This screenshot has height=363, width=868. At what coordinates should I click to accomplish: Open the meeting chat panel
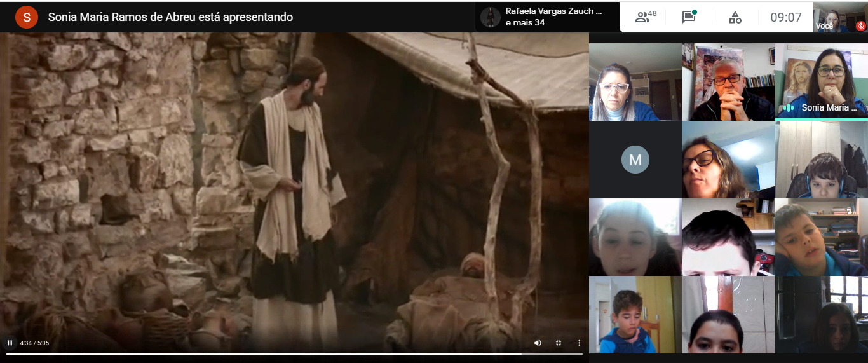[689, 17]
